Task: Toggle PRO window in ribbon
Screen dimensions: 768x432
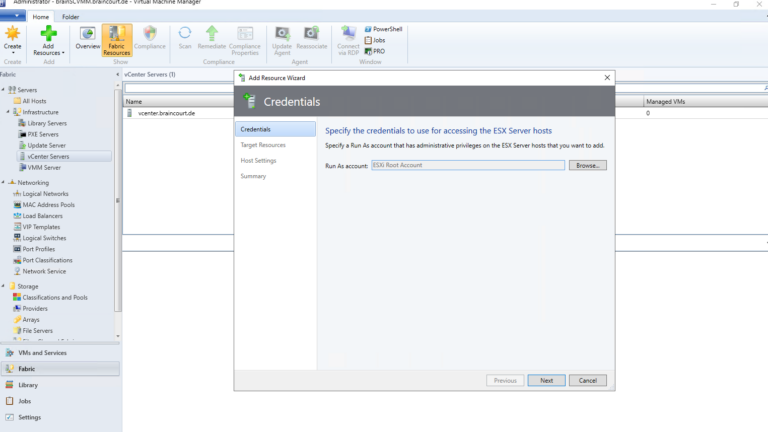Action: click(x=375, y=51)
